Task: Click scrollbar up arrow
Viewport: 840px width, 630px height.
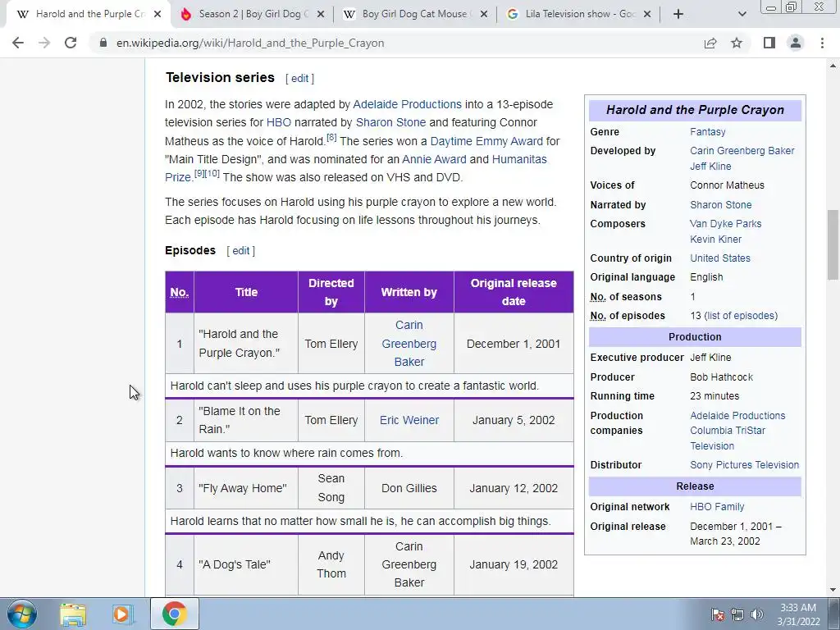Action: pyautogui.click(x=833, y=66)
